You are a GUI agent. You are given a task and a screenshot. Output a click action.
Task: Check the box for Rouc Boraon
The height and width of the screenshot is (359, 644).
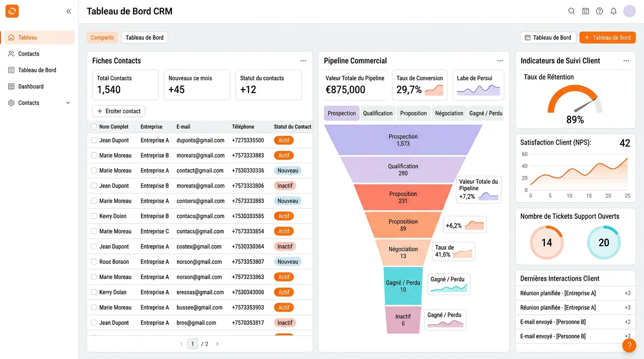[94, 262]
